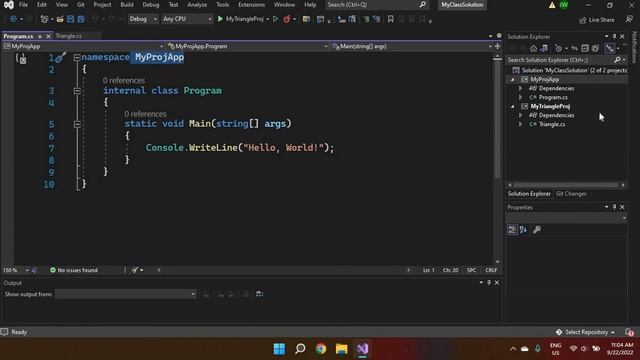Collapse the namespace MyProjApp code block
This screenshot has height=360, width=640.
tap(77, 58)
